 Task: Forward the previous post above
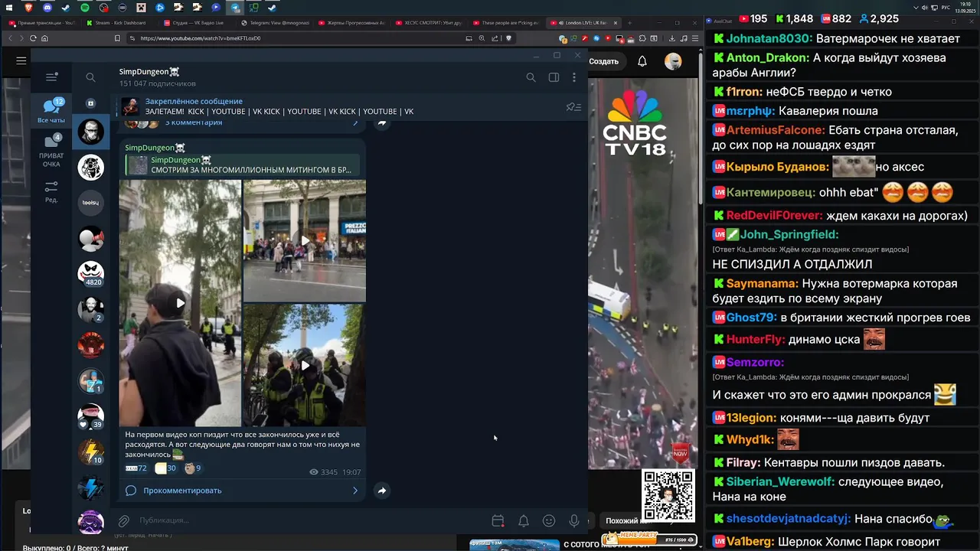point(382,123)
